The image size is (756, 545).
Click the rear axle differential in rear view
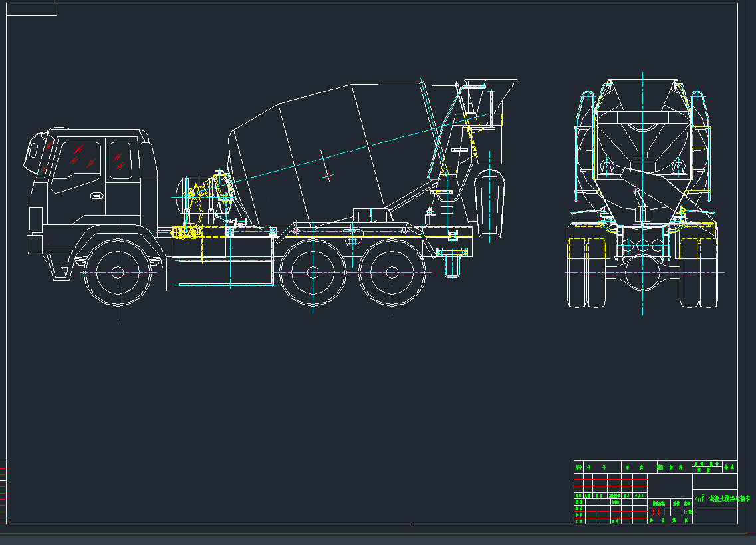642,274
